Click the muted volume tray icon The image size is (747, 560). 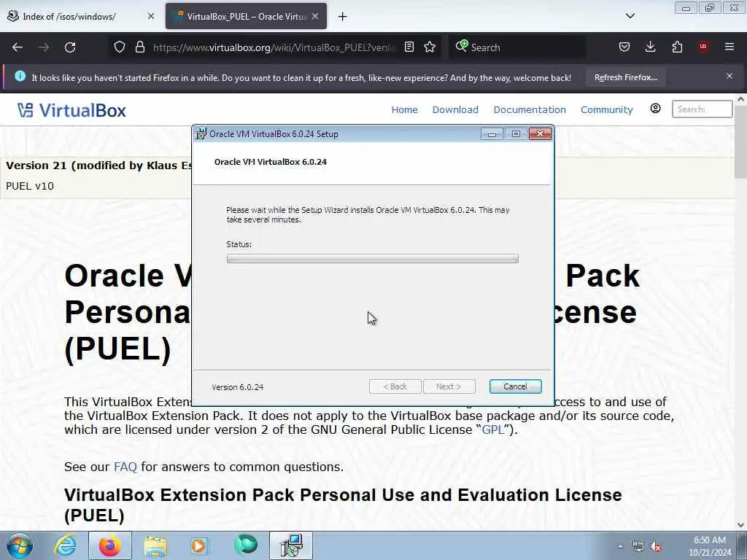[656, 547]
